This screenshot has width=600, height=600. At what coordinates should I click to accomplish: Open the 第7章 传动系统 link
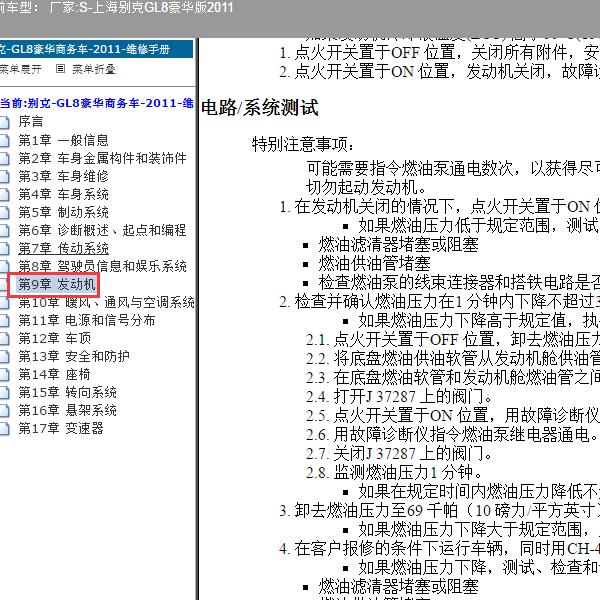(64, 248)
